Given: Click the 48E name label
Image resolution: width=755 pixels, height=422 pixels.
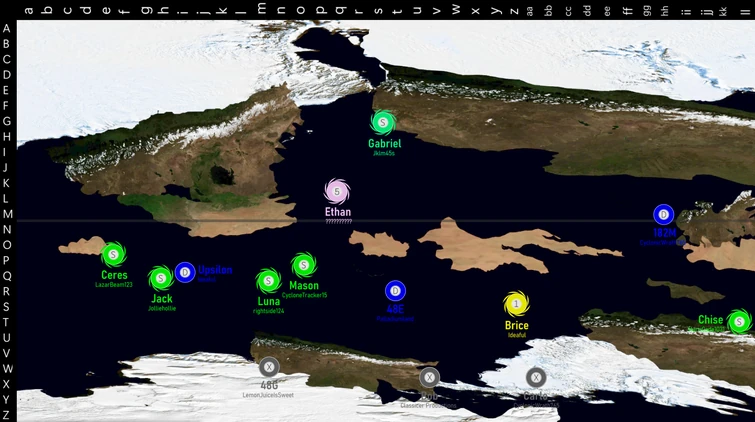Looking at the screenshot, I should 395,309.
